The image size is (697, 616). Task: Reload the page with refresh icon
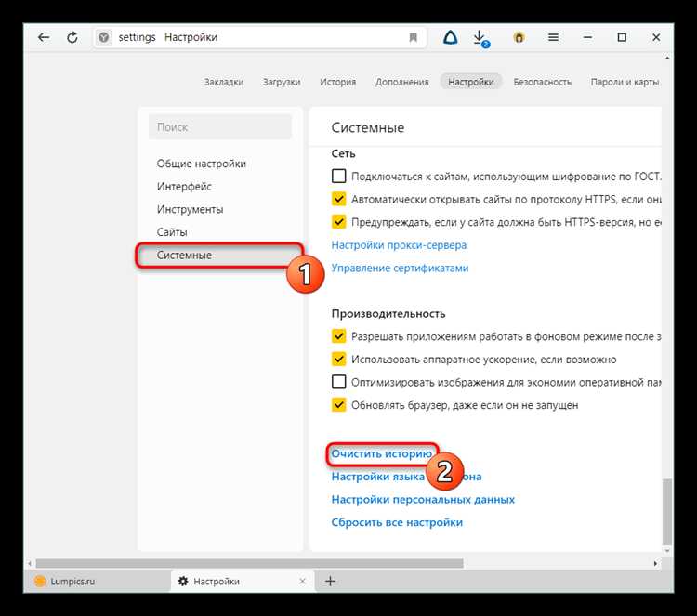tap(72, 37)
